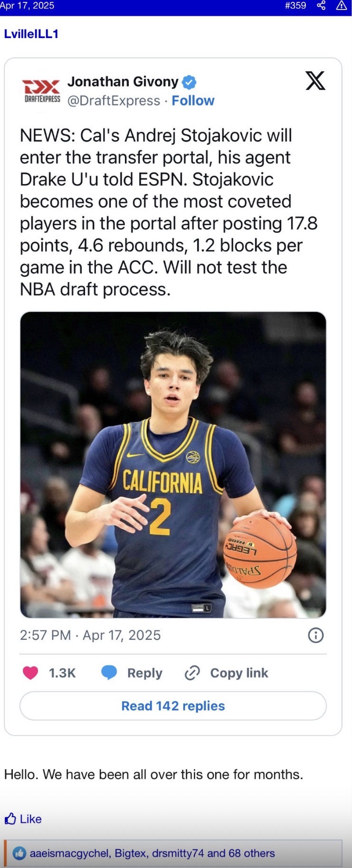Click the report warning triangle icon
The height and width of the screenshot is (868, 352).
point(342,6)
